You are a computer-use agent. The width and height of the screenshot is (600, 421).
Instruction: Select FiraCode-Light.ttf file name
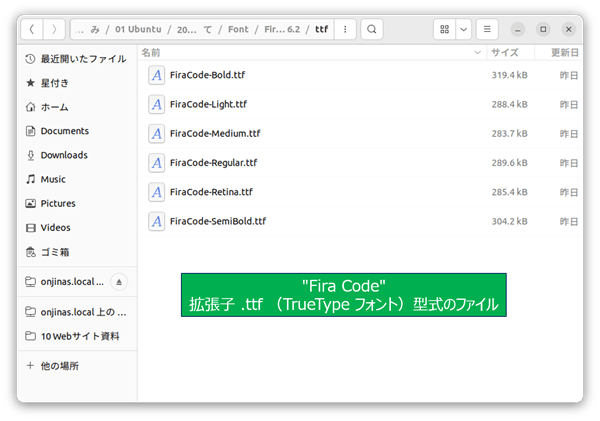[x=209, y=104]
